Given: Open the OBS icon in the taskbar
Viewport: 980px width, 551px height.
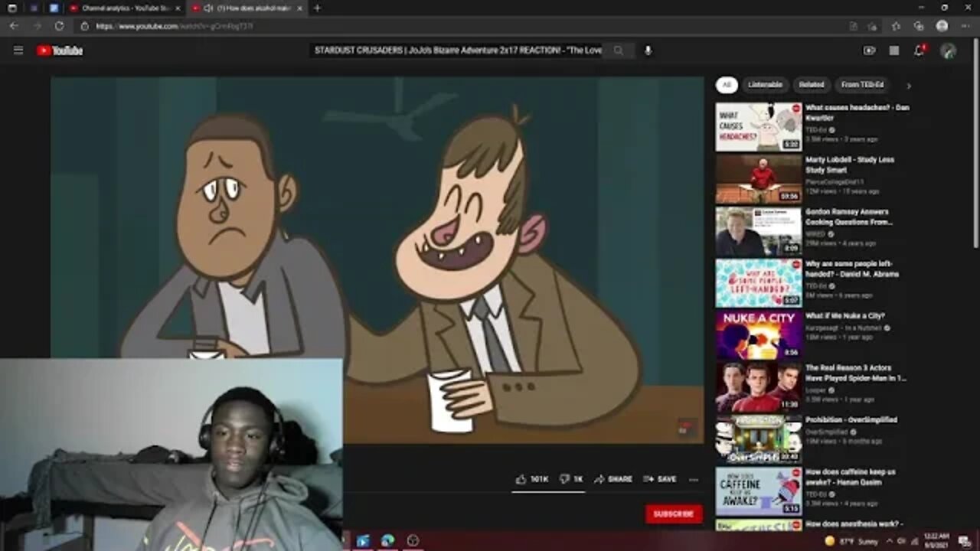Looking at the screenshot, I should pyautogui.click(x=413, y=541).
